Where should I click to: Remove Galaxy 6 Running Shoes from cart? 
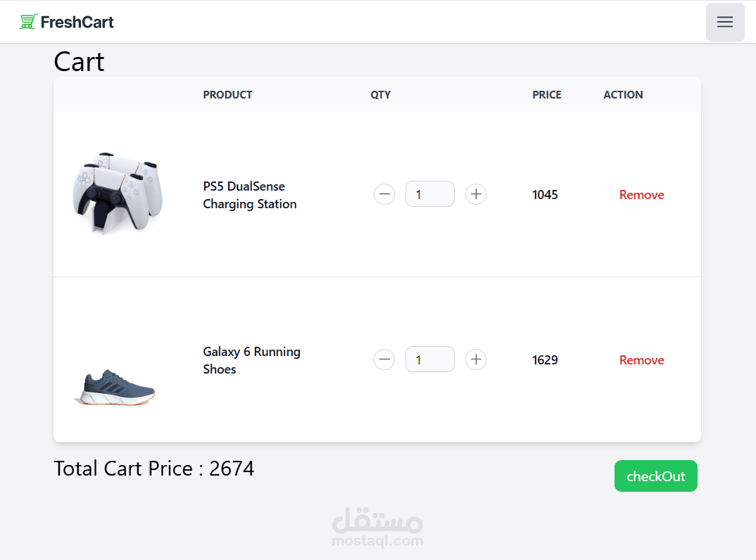click(x=641, y=360)
